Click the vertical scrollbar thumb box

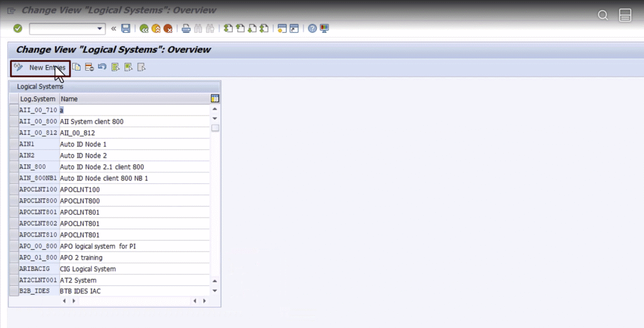point(215,128)
